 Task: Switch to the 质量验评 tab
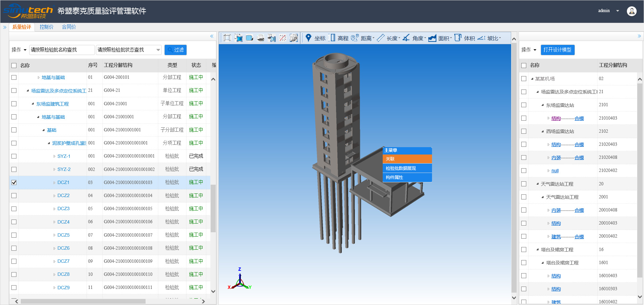22,27
